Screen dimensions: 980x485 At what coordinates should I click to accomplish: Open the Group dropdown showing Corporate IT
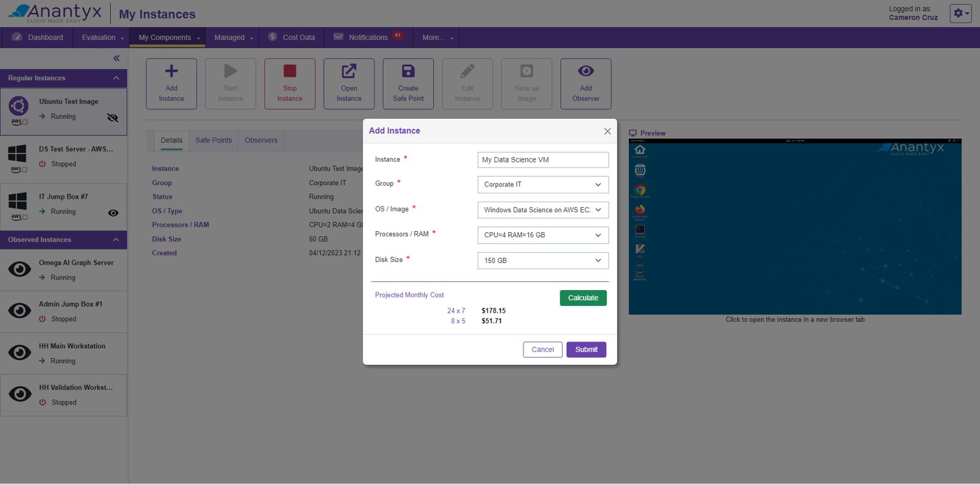click(x=543, y=185)
